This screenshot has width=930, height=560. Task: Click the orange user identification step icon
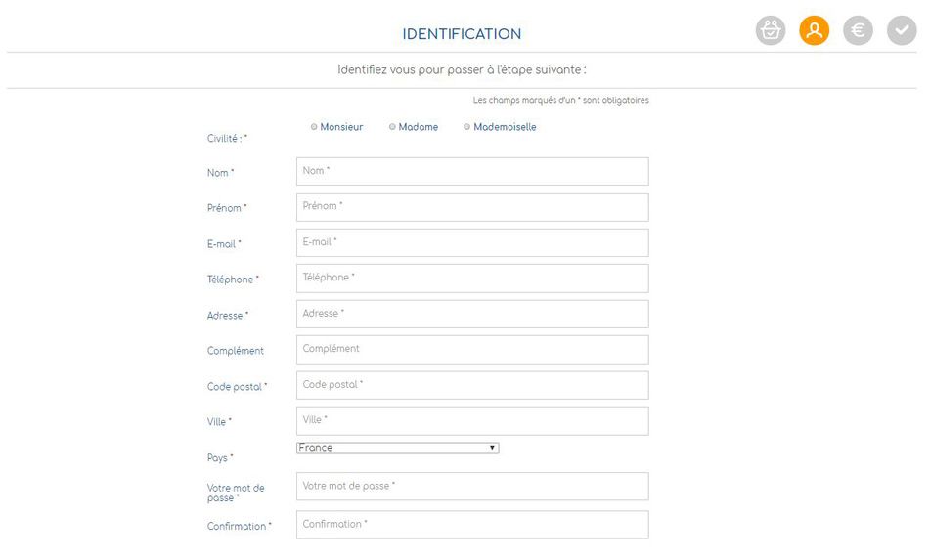point(814,31)
